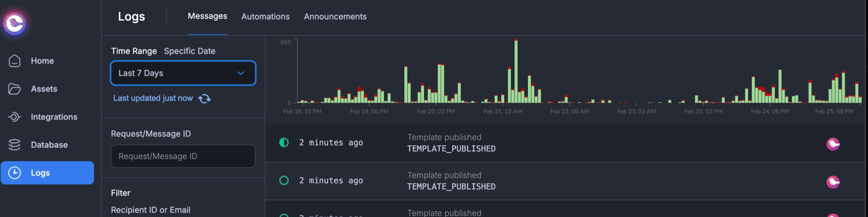The image size is (868, 217).
Task: Click the 950 y-axis value
Action: click(285, 42)
